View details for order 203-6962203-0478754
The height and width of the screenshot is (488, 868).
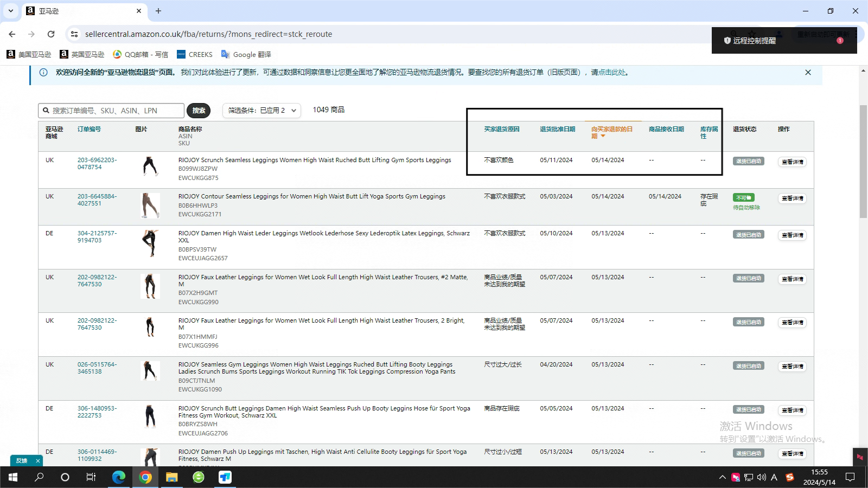point(792,162)
